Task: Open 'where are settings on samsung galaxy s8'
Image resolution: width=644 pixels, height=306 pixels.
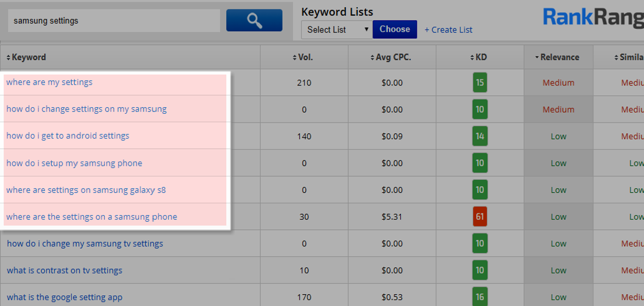Action: pos(86,190)
